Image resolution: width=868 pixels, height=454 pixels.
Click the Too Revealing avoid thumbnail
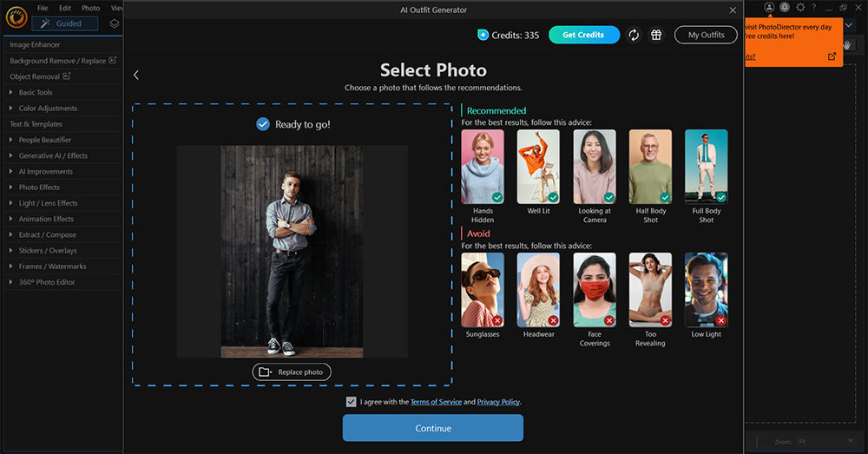pos(650,290)
